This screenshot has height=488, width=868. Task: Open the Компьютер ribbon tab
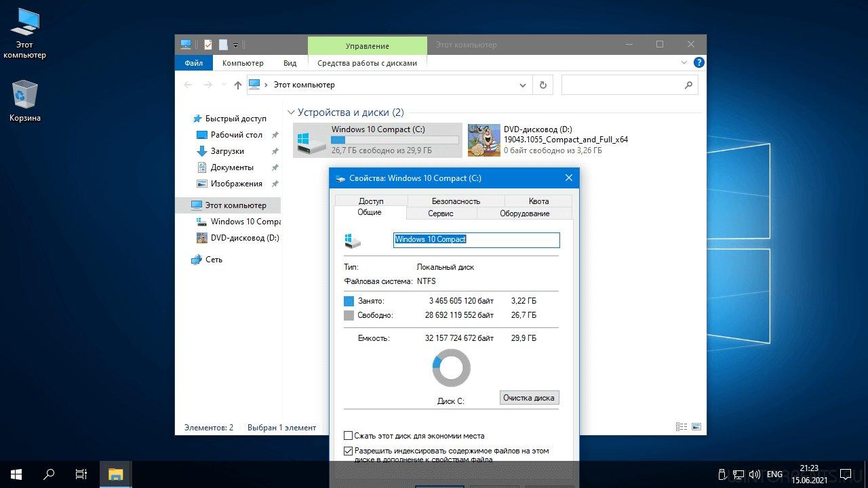click(x=243, y=63)
